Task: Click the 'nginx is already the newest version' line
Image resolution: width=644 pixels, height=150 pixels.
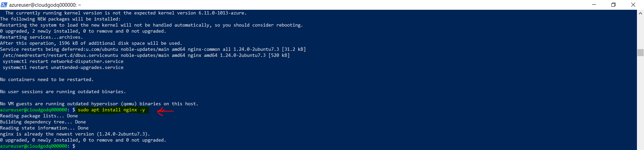Action: (x=75, y=134)
